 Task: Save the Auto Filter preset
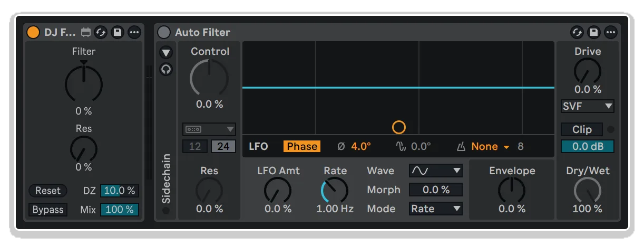click(594, 32)
